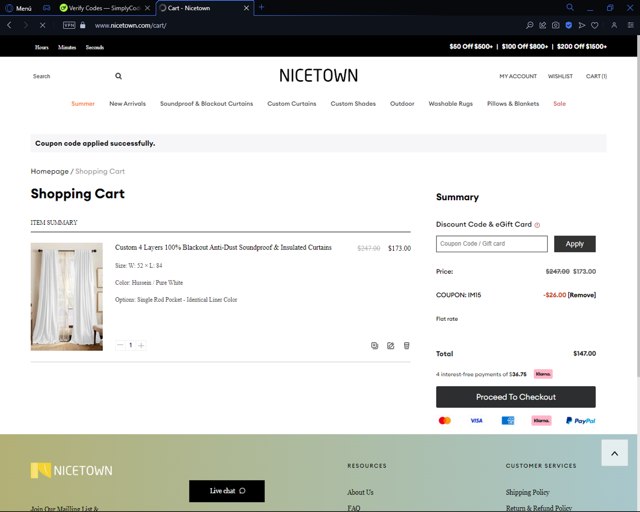Open Washable Rugs menu
The width and height of the screenshot is (640, 512).
tap(451, 104)
